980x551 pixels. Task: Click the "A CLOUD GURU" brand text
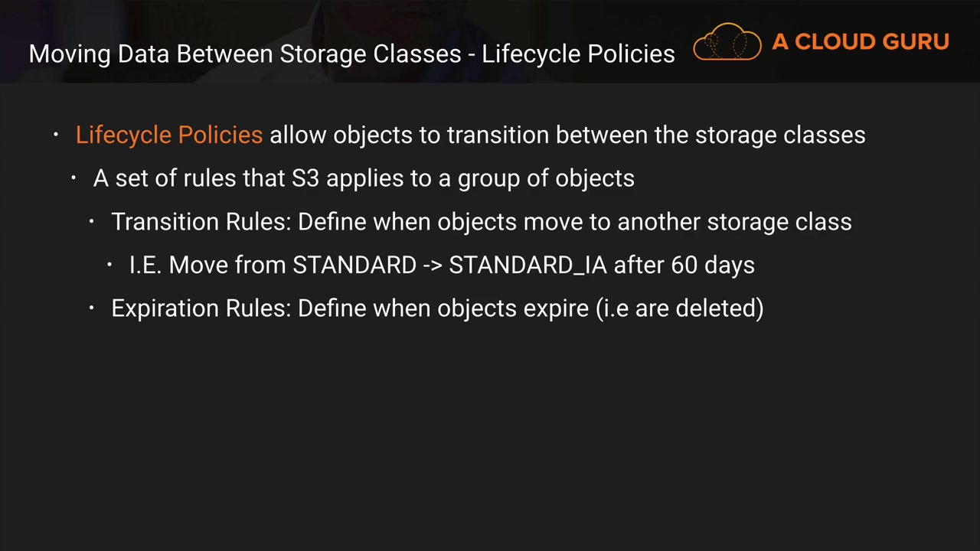pos(861,42)
